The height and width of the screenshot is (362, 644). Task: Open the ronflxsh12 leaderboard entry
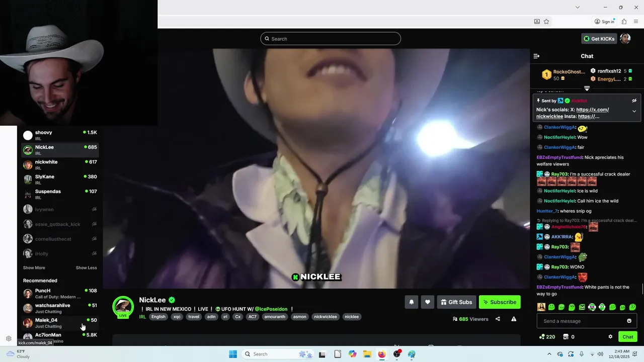[x=611, y=71]
